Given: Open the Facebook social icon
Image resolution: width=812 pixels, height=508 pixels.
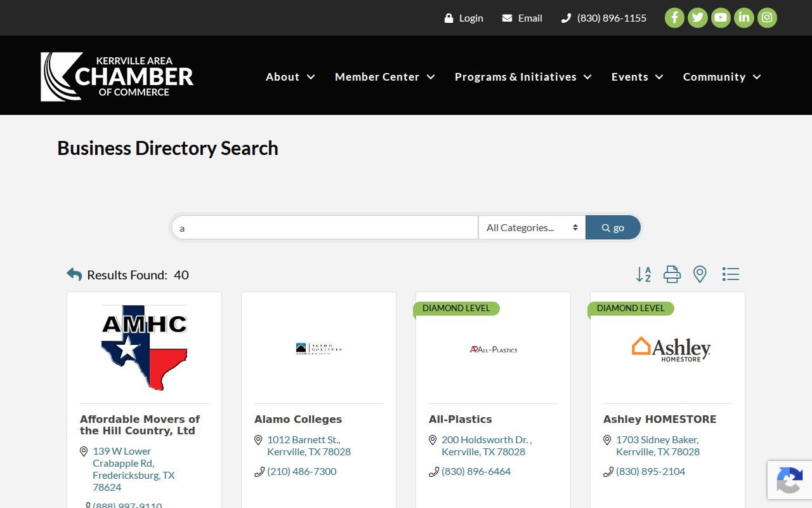Looking at the screenshot, I should [674, 18].
